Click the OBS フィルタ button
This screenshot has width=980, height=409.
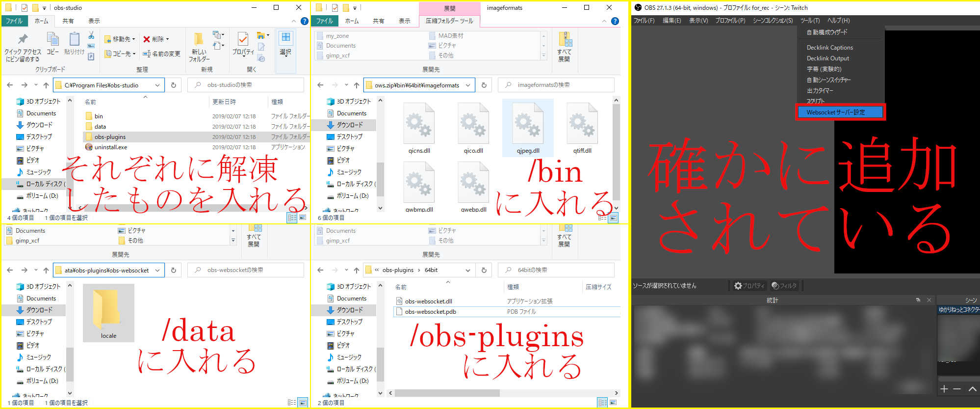tap(784, 285)
